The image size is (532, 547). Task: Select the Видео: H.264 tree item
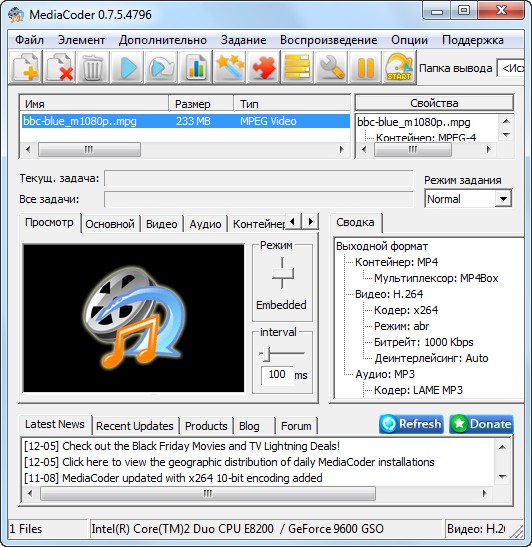[389, 294]
